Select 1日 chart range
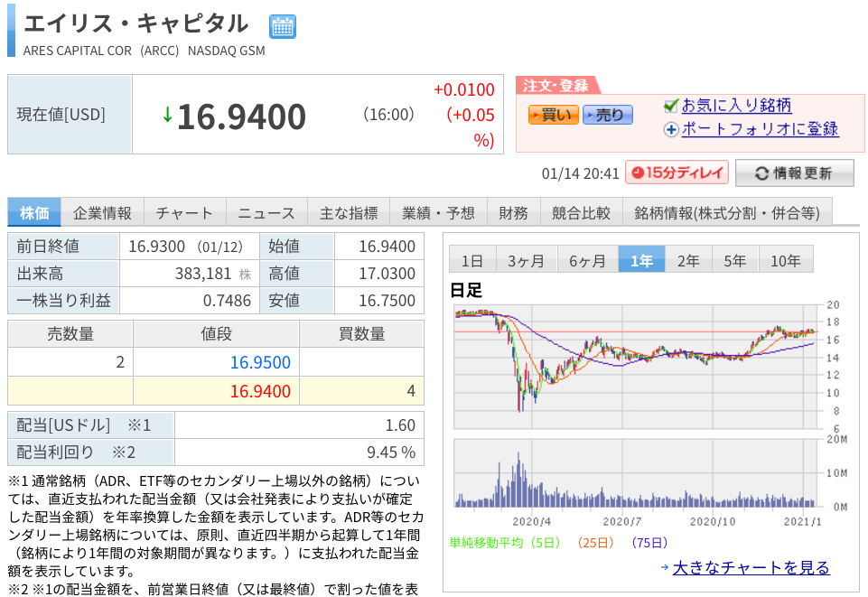Viewport: 868px width, 597px height. coord(472,260)
